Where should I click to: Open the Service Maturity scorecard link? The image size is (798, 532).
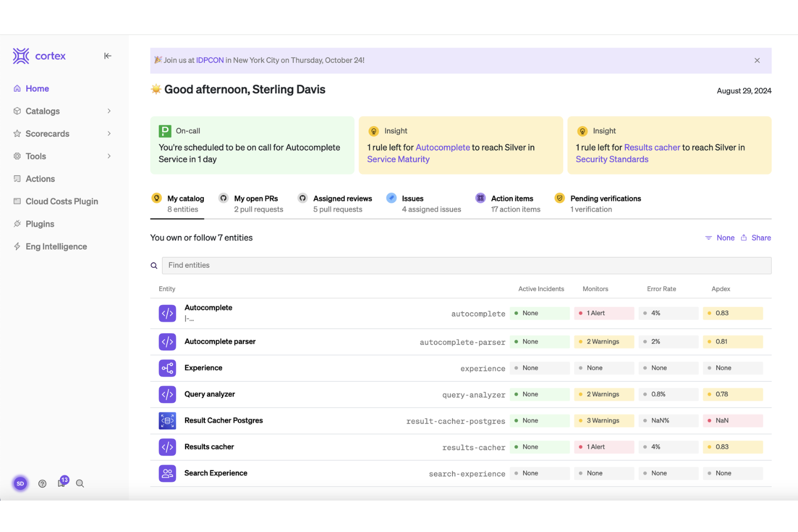click(x=398, y=159)
